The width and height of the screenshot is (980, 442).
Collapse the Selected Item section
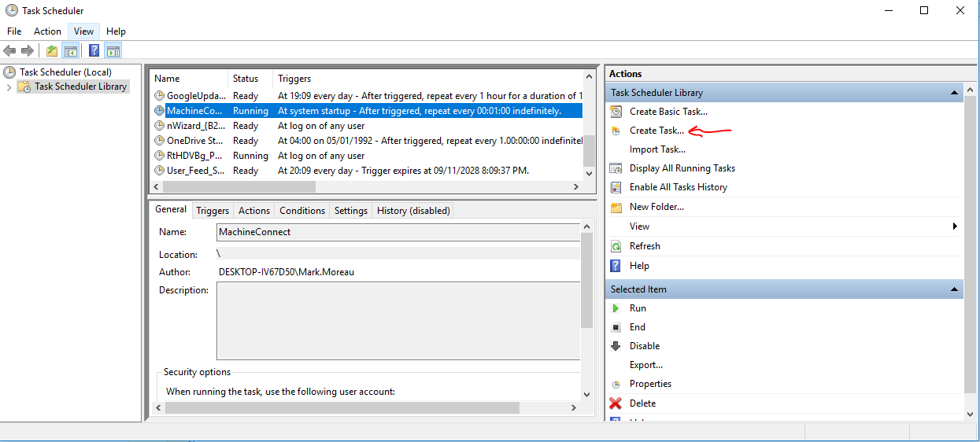pos(954,289)
